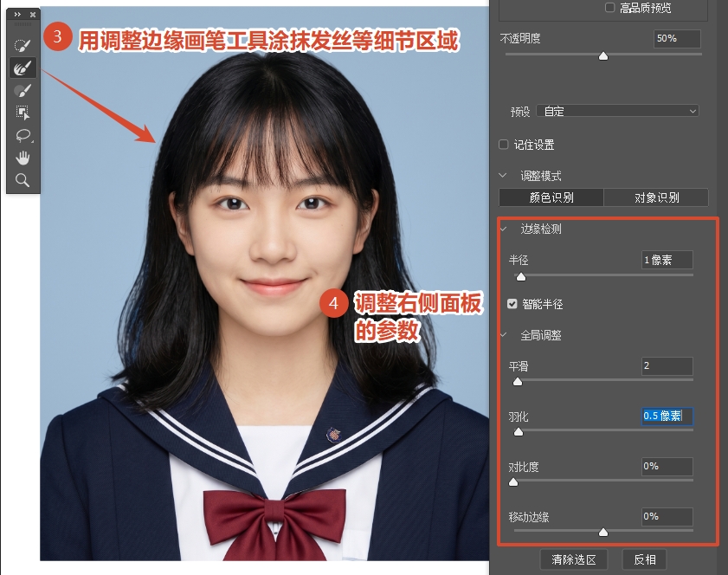The width and height of the screenshot is (728, 575).
Task: Select the Zoom tool
Action: (23, 179)
